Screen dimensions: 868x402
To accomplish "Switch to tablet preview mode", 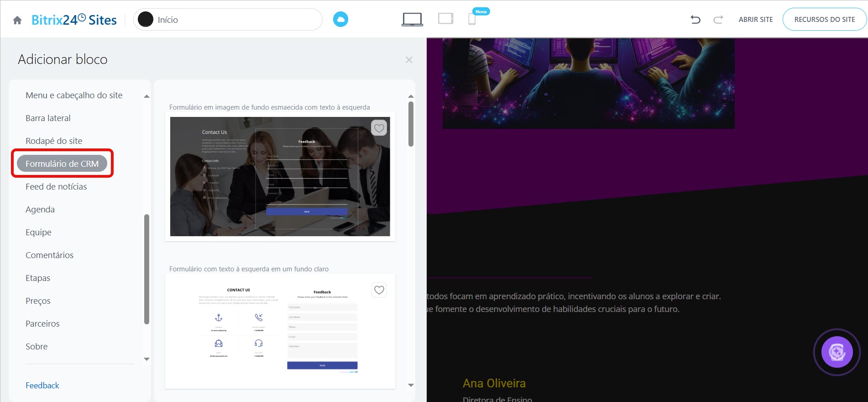I will tap(445, 19).
